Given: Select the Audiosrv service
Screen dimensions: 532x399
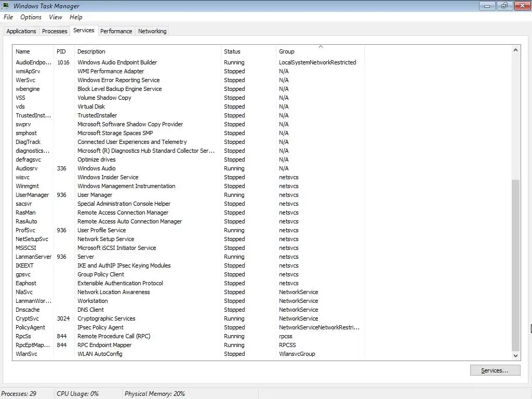Looking at the screenshot, I should (x=189, y=168).
